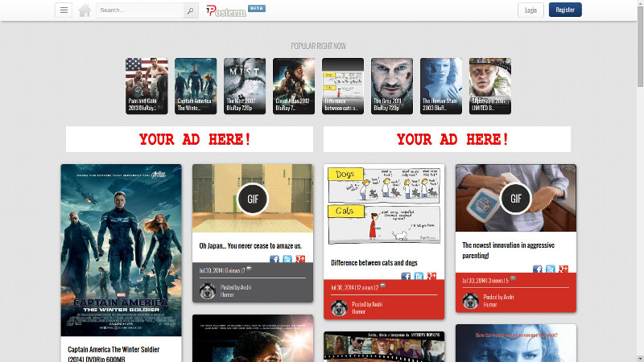Go to the home icon

click(x=85, y=10)
